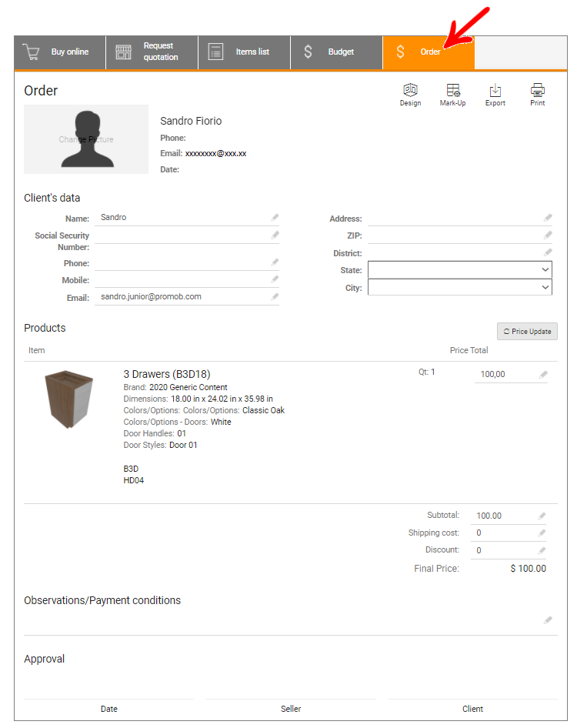This screenshot has height=728, width=577.
Task: Open the Mark-Up tool
Action: (x=452, y=95)
